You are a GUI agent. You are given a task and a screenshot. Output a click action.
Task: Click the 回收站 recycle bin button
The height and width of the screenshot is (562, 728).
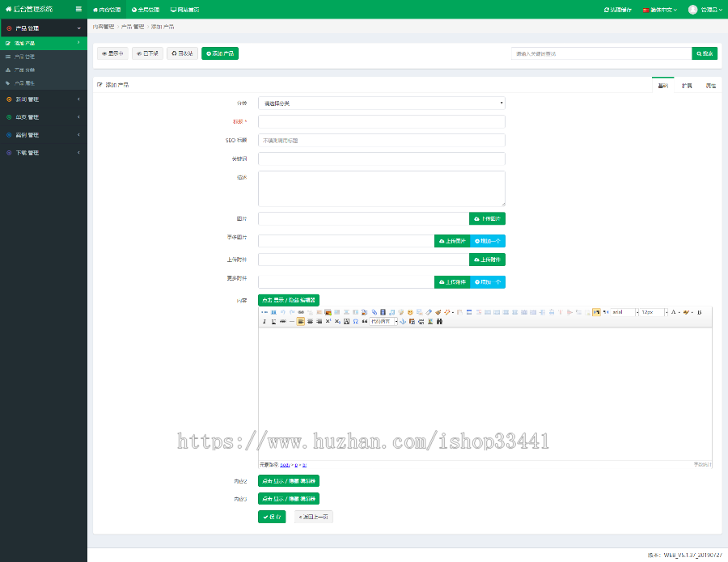pyautogui.click(x=183, y=53)
